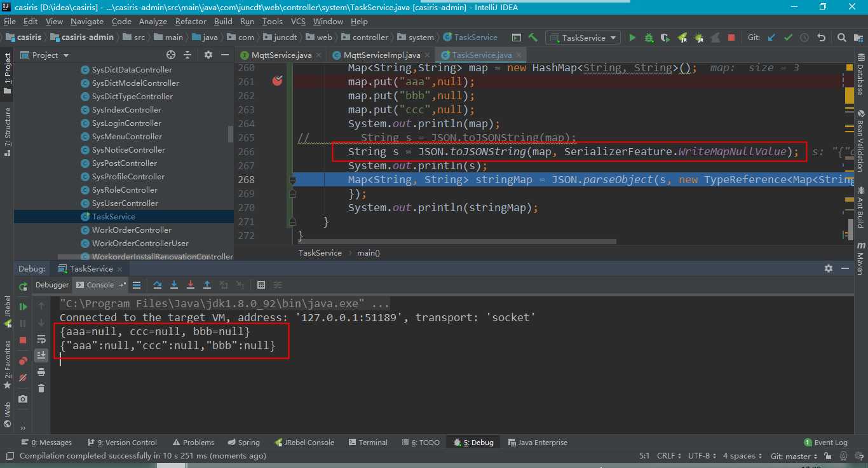868x468 pixels.
Task: Click Show Execution Point icon
Action: click(x=137, y=285)
